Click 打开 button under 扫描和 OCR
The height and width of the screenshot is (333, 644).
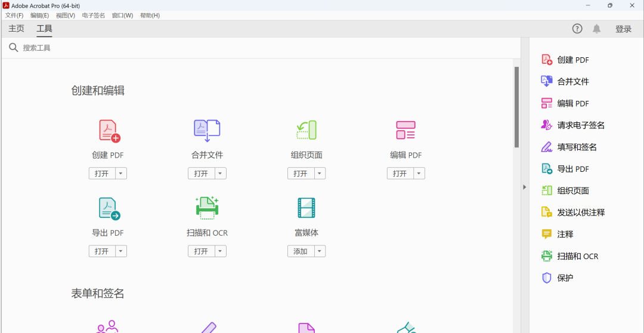(202, 251)
